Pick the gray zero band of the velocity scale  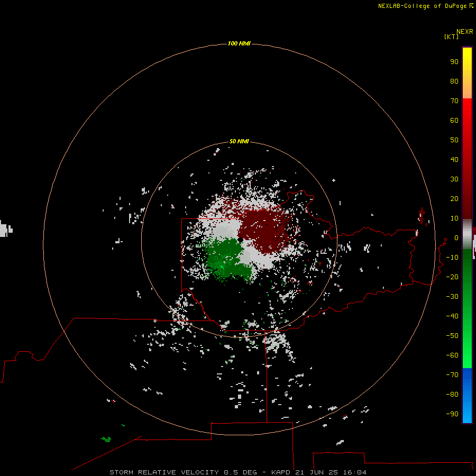467,234
